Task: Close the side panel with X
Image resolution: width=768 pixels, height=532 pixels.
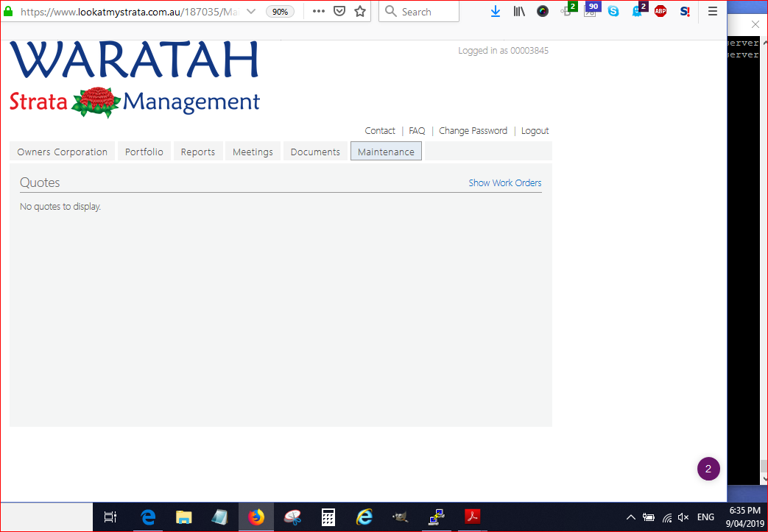Action: click(755, 24)
